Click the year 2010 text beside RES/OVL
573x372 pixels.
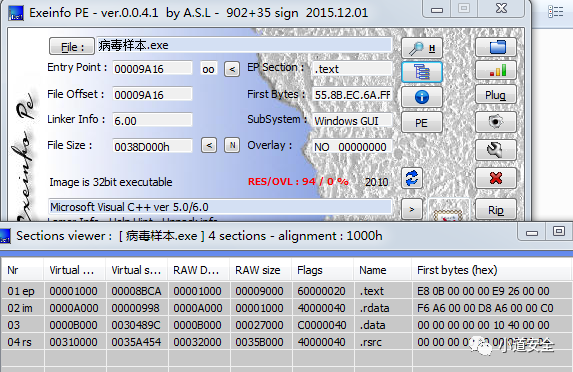click(x=377, y=182)
